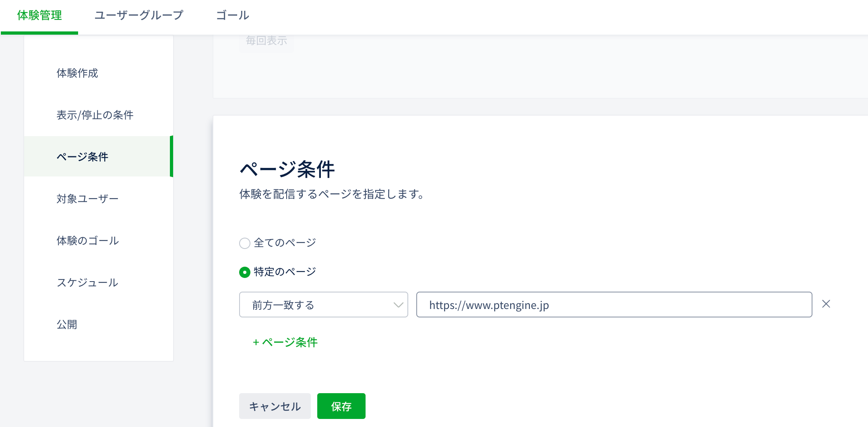Select ページ条件 in the sidebar
This screenshot has width=868, height=427.
point(83,157)
